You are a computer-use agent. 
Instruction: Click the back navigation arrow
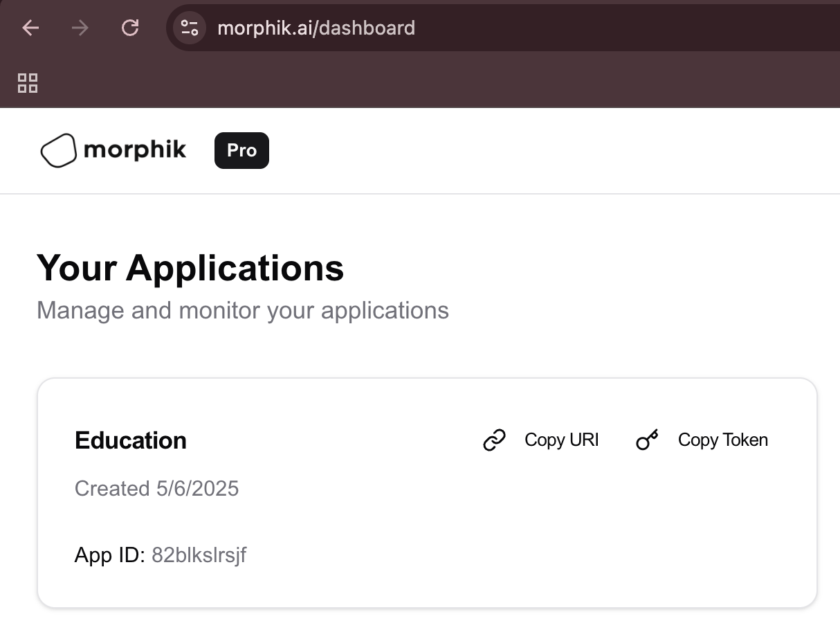click(29, 28)
